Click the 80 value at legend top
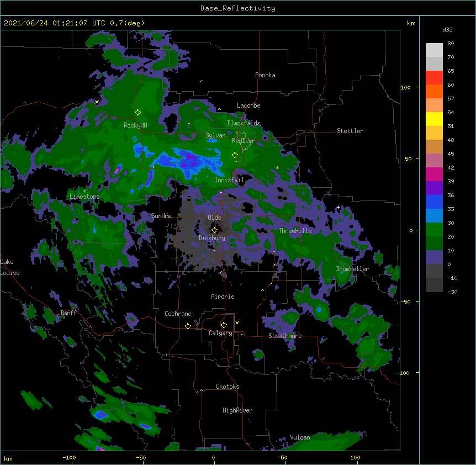Screen dimensions: 476x465 pos(451,44)
